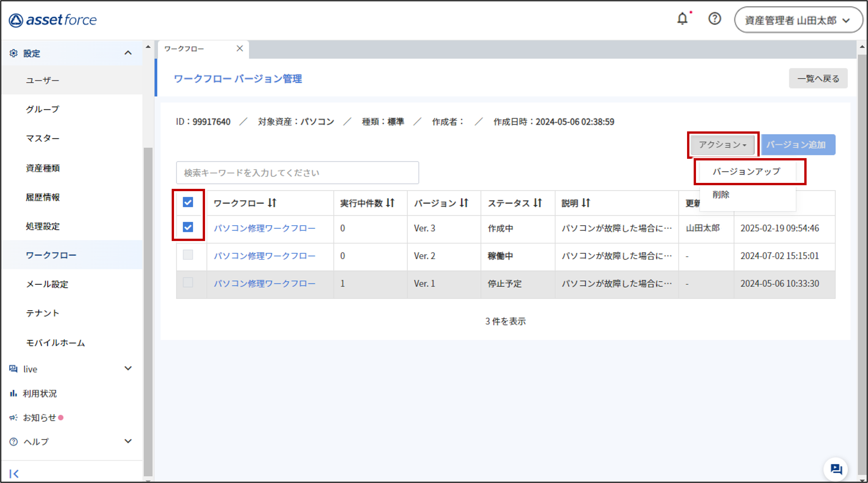The width and height of the screenshot is (868, 483).
Task: Click the main panel scroll-up arrow
Action: pyautogui.click(x=862, y=47)
